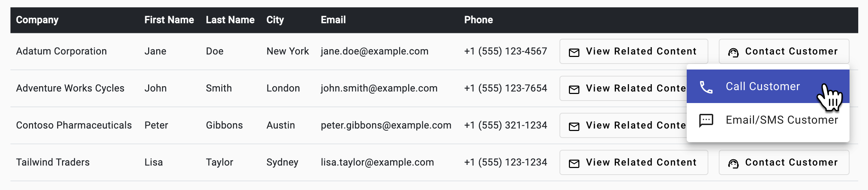Click jane.doe@example.com email cell
The image size is (868, 190).
(374, 51)
